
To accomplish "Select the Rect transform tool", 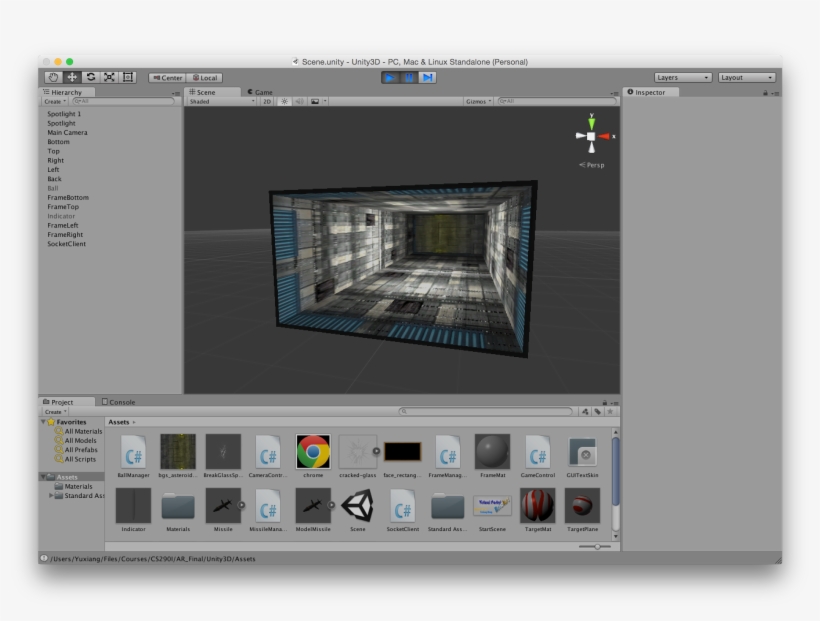I will pos(128,77).
